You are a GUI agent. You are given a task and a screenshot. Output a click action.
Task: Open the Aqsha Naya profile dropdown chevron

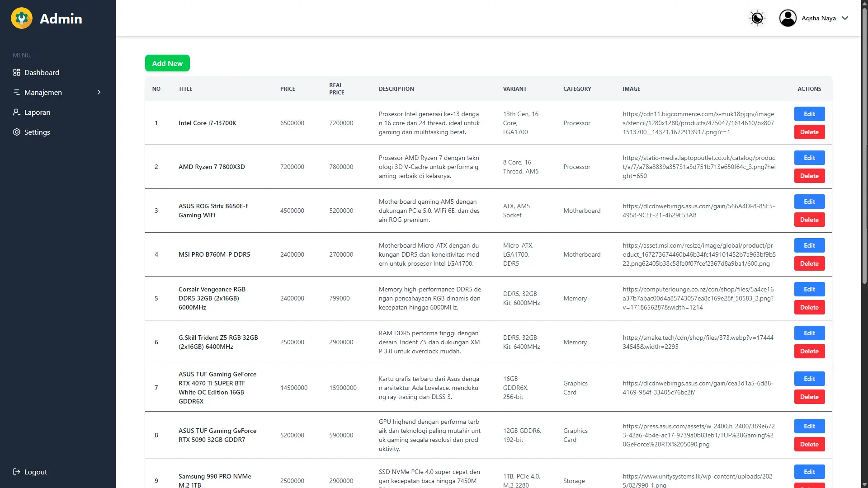click(845, 18)
